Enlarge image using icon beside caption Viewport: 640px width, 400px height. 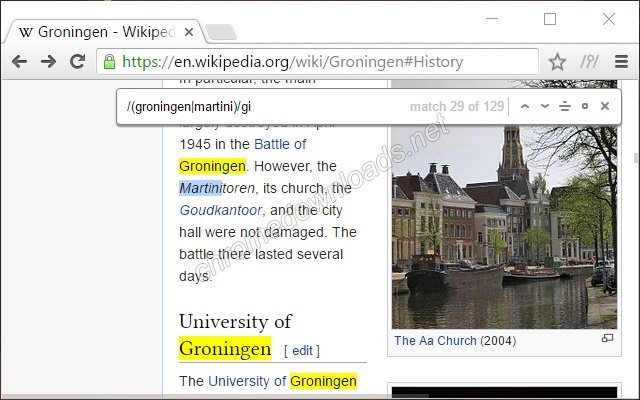pyautogui.click(x=607, y=338)
